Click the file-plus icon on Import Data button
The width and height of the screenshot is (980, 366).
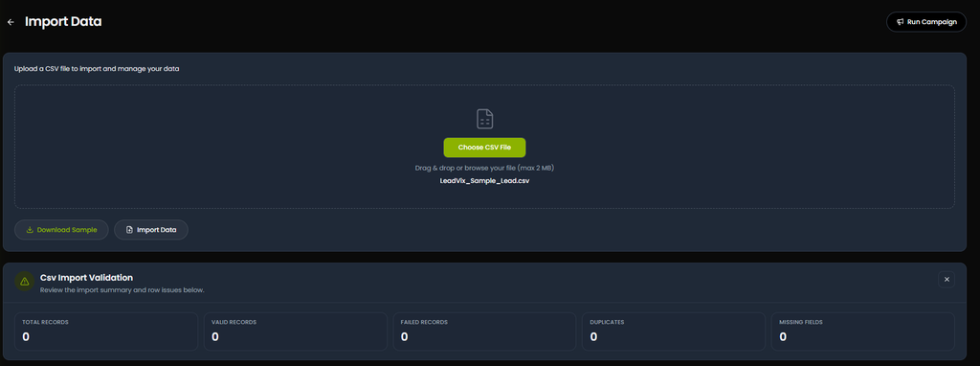point(129,230)
